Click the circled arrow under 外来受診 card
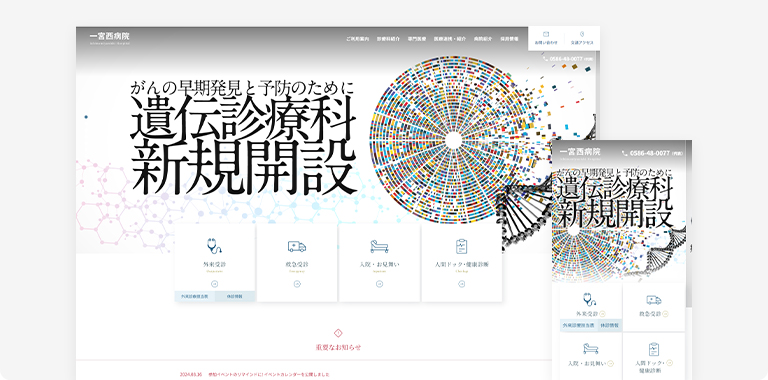 (x=214, y=284)
